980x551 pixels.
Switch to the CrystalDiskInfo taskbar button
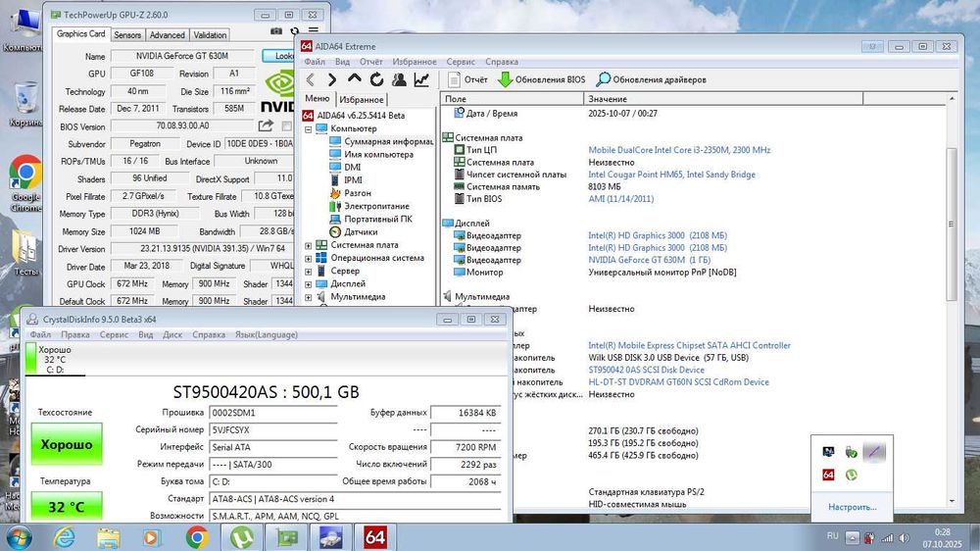coord(330,537)
